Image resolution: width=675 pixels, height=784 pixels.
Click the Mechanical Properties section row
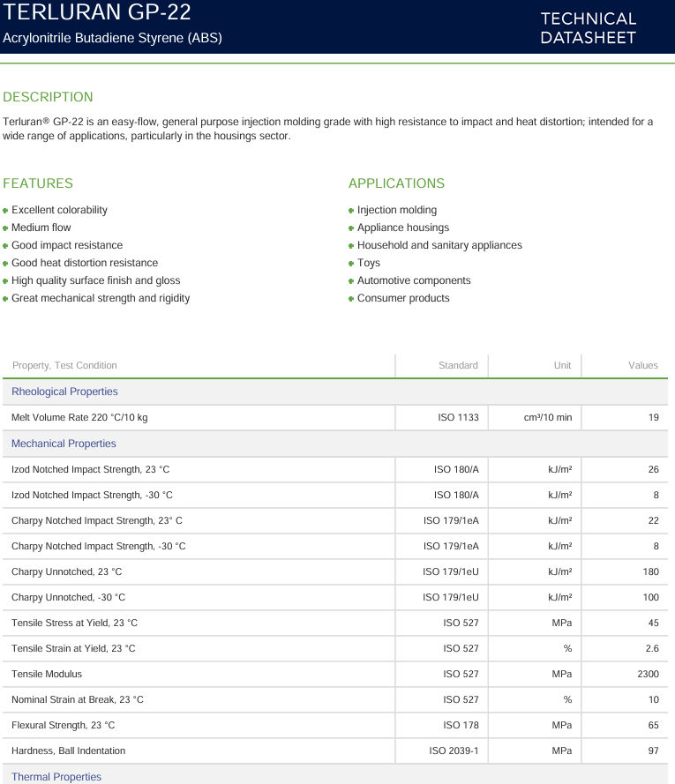point(335,444)
